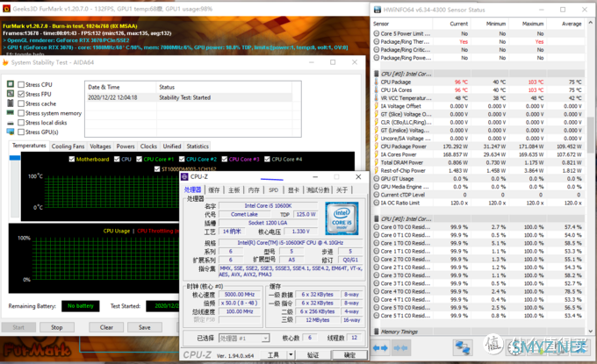Click the Intel Core i5 logo in CPU-Z
This screenshot has width=597, height=364.
pyautogui.click(x=342, y=218)
